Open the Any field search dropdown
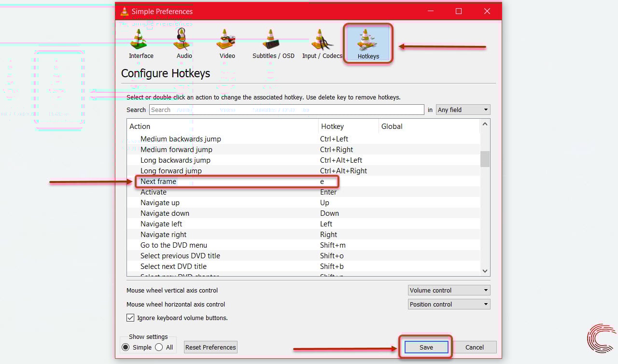Screen dimensions: 618x364 click(x=463, y=110)
